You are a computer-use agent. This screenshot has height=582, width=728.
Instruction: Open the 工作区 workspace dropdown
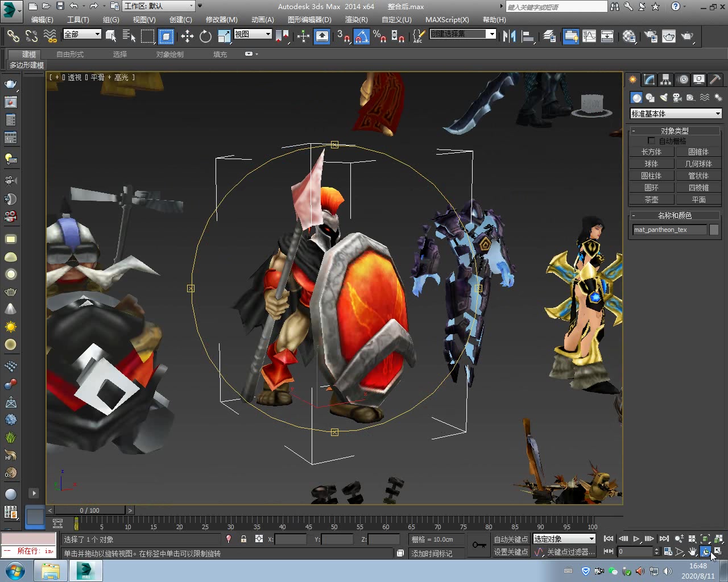[x=158, y=6]
